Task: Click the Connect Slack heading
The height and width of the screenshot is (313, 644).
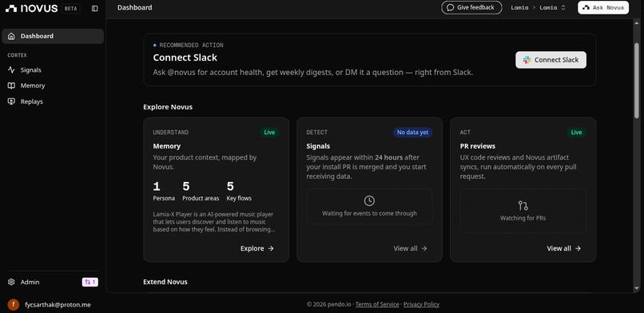Action: point(185,57)
